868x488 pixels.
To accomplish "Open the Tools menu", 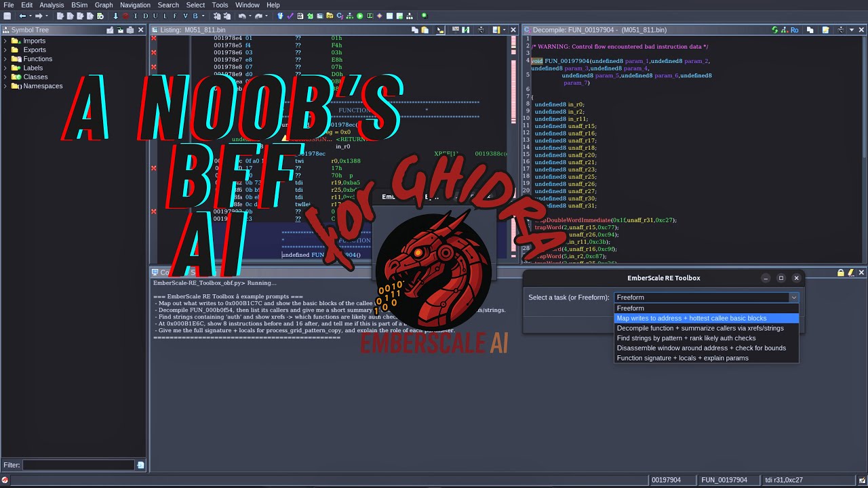I will point(220,5).
